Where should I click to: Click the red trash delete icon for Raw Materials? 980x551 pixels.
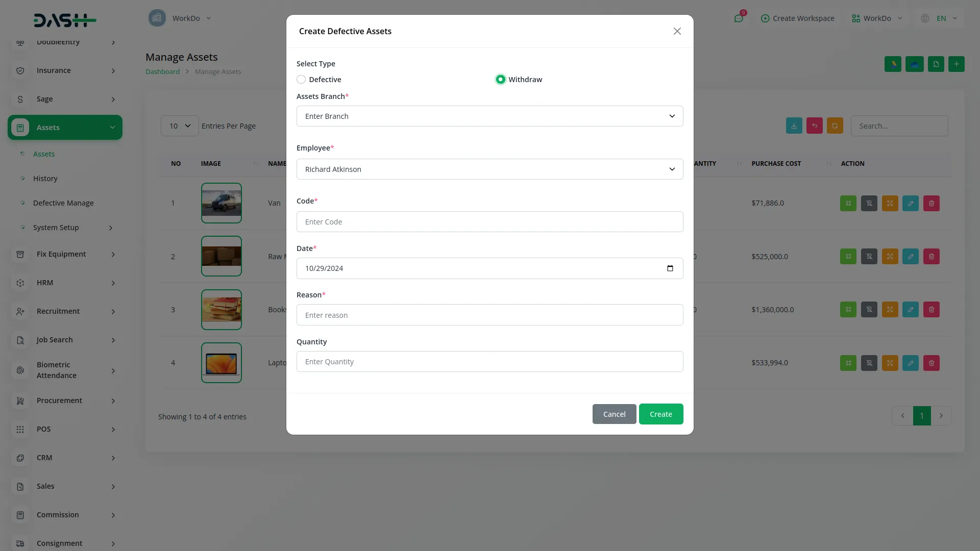click(x=931, y=256)
